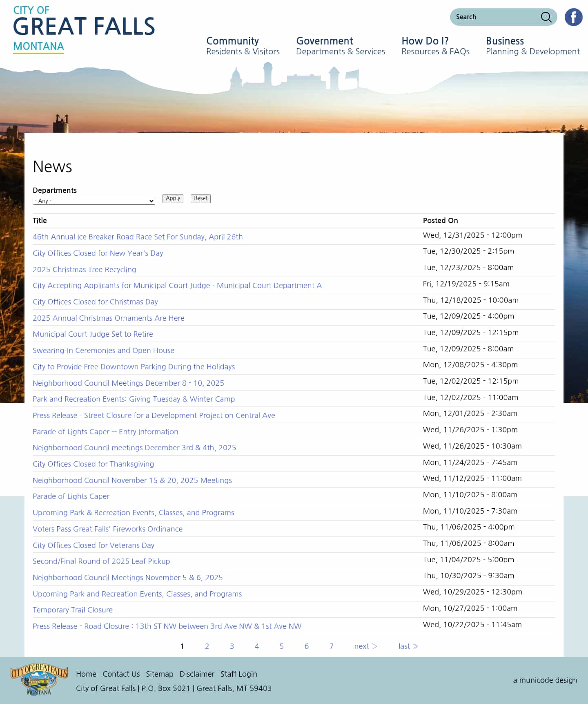Open the Community menu
This screenshot has width=588, height=704.
(243, 46)
